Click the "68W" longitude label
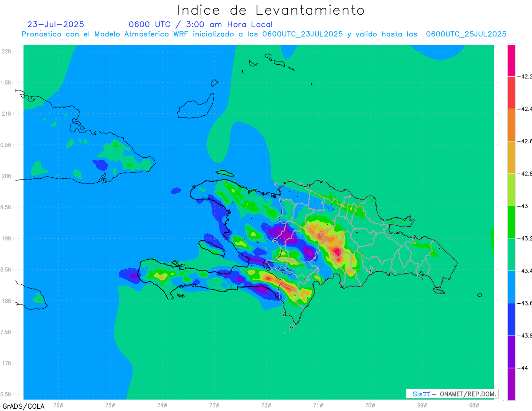Screen dimensions: 532x411 [474, 405]
